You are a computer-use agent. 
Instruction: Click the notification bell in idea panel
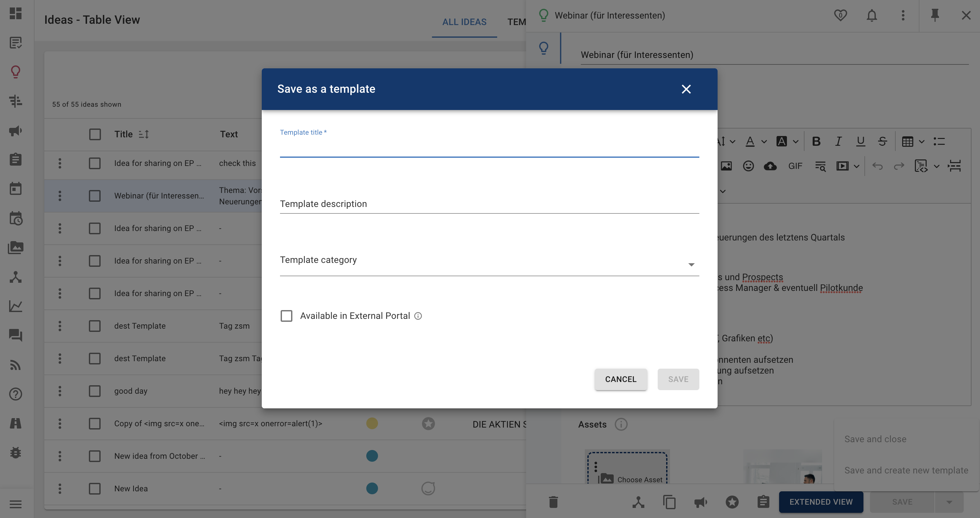(872, 15)
